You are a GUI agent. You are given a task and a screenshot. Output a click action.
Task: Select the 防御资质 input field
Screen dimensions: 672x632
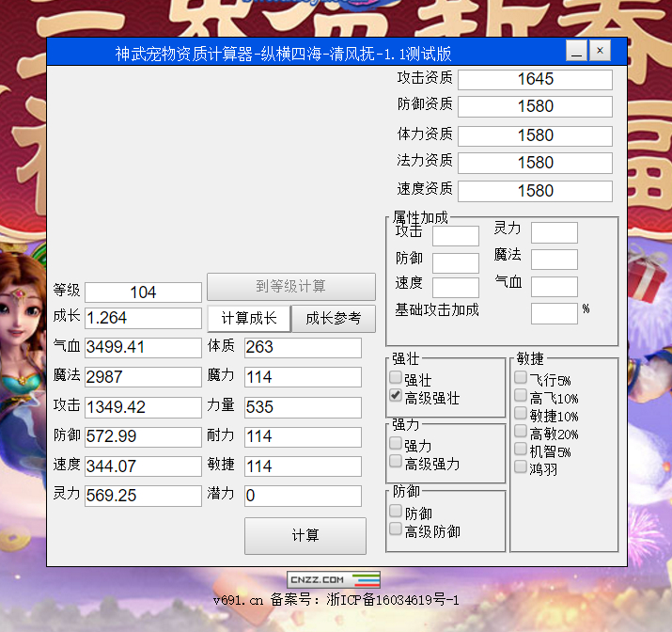(x=535, y=107)
